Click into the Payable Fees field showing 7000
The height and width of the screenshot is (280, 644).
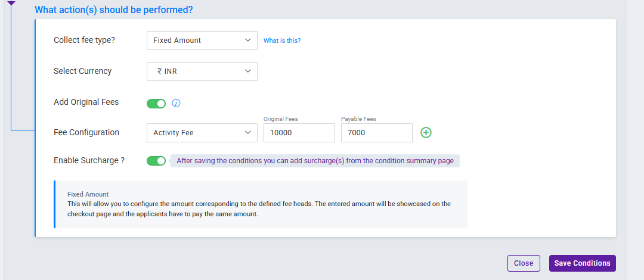376,133
